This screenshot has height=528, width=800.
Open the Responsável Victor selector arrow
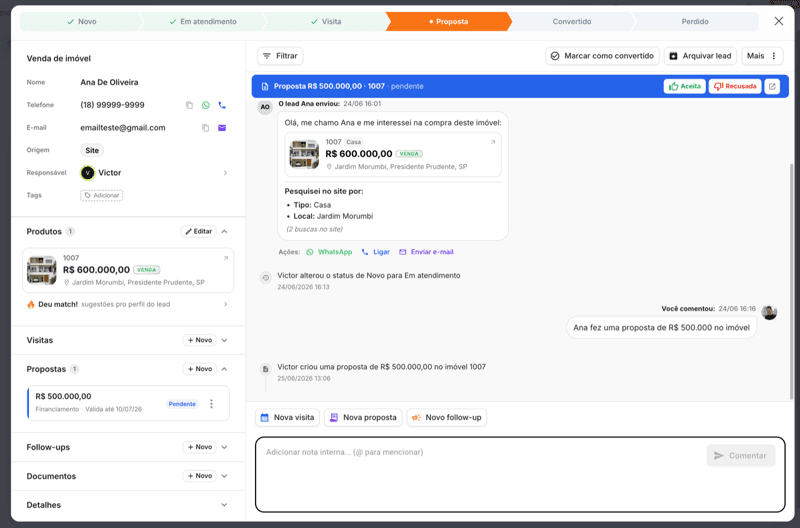pos(226,173)
